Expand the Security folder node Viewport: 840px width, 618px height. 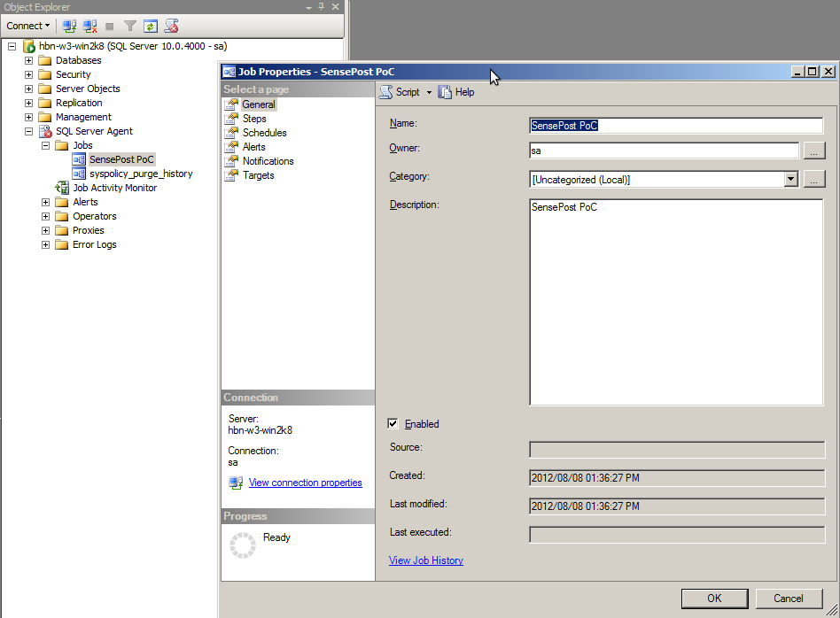click(29, 74)
